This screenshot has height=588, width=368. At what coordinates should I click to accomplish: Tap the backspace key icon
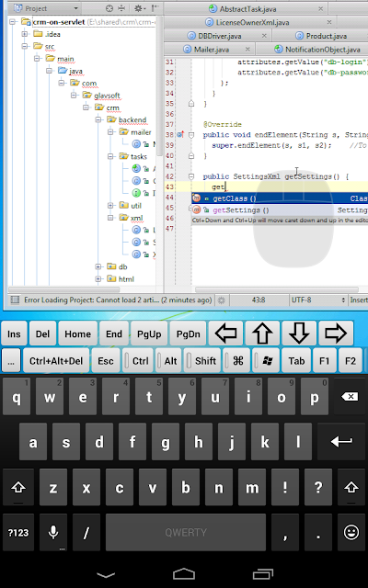click(350, 397)
